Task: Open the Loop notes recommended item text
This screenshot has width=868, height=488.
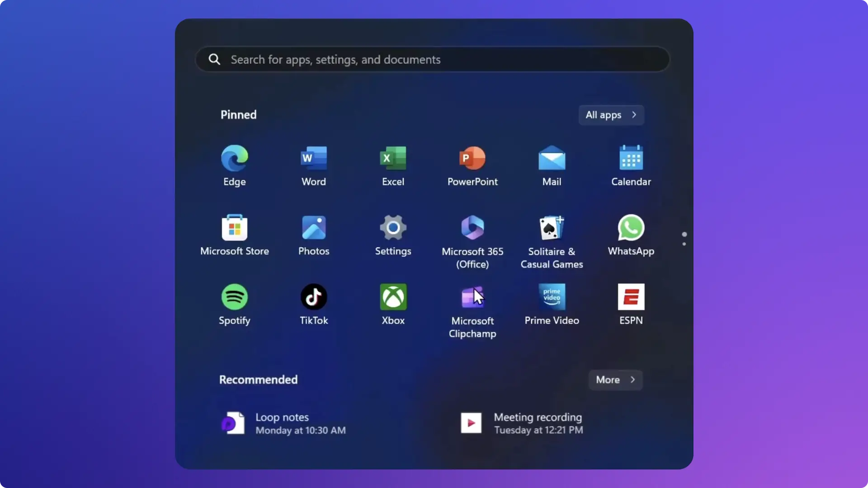Action: click(x=282, y=417)
